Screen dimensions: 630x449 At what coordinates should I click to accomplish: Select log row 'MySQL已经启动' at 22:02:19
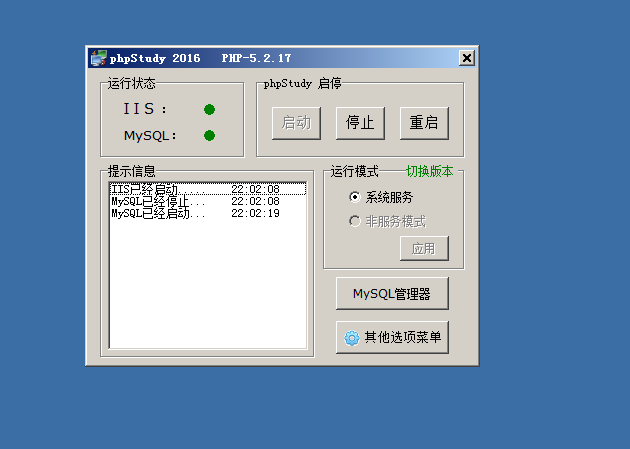208,213
